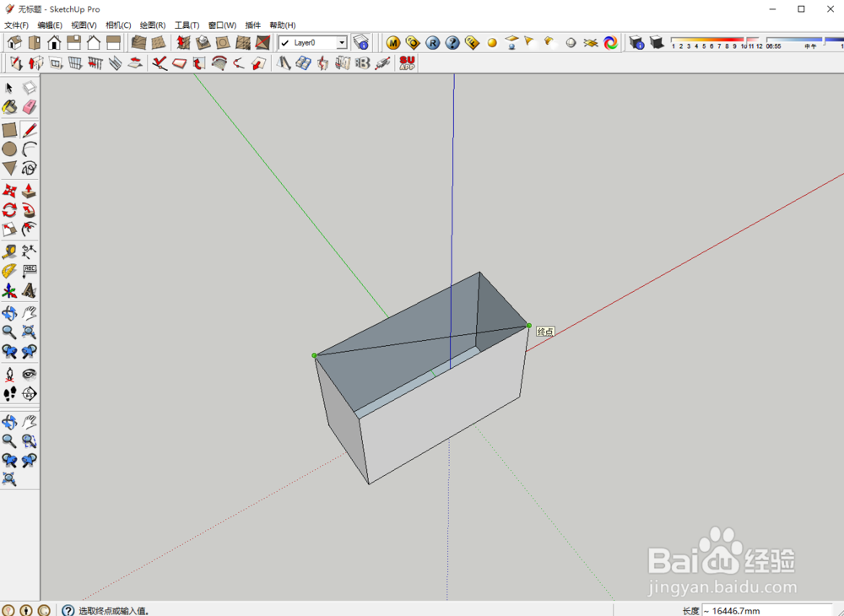Select the Walk footprints tool
Screen dimensions: 844x616
click(9, 394)
